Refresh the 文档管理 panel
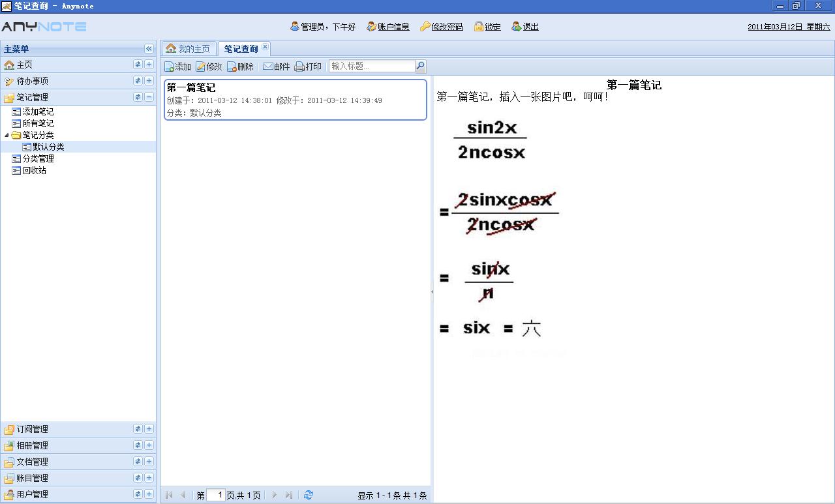 tap(138, 462)
